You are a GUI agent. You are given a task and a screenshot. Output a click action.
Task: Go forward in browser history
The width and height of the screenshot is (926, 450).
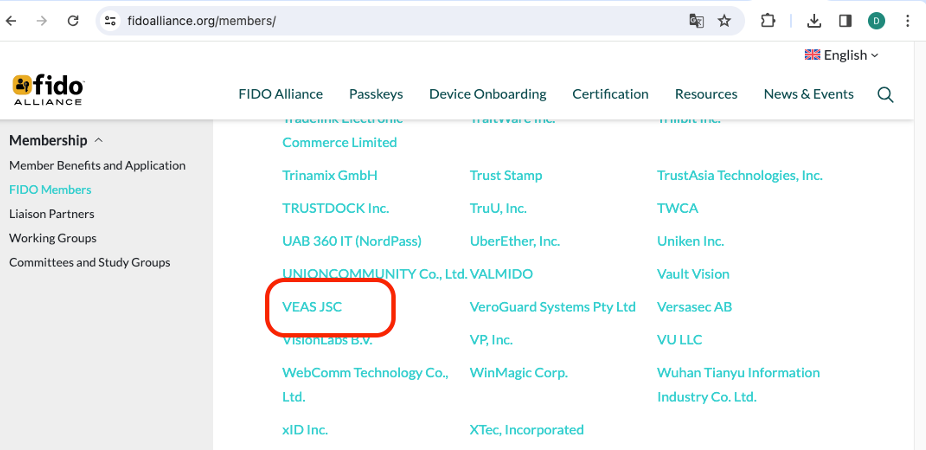tap(41, 21)
